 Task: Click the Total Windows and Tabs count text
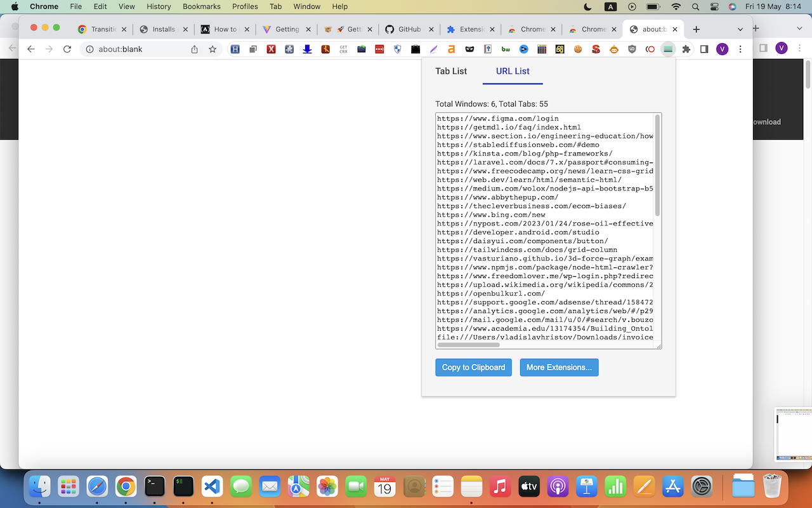[x=492, y=104]
